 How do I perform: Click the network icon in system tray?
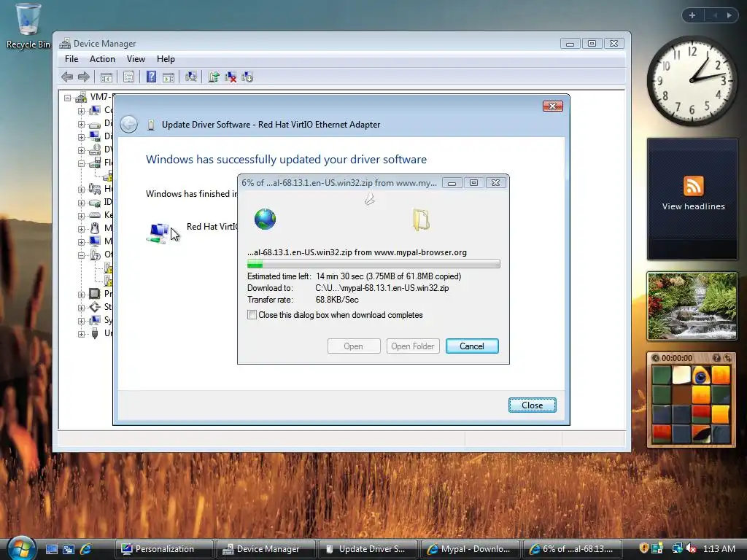tap(677, 549)
